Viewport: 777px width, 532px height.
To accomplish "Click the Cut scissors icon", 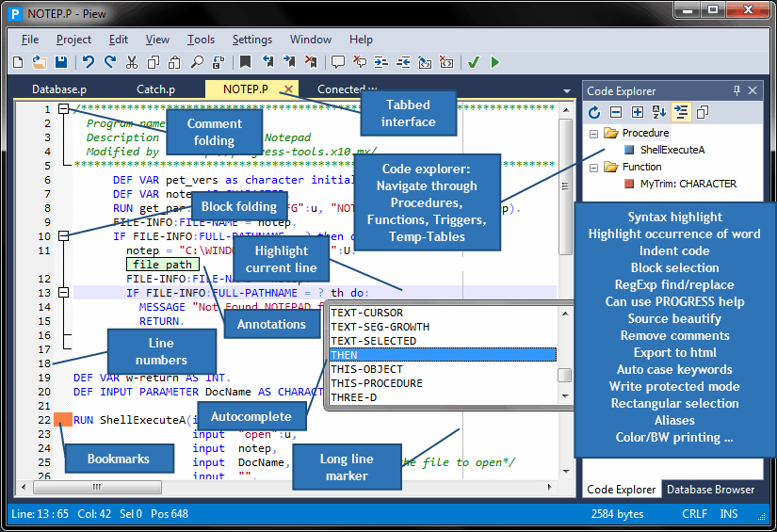I will [x=132, y=63].
